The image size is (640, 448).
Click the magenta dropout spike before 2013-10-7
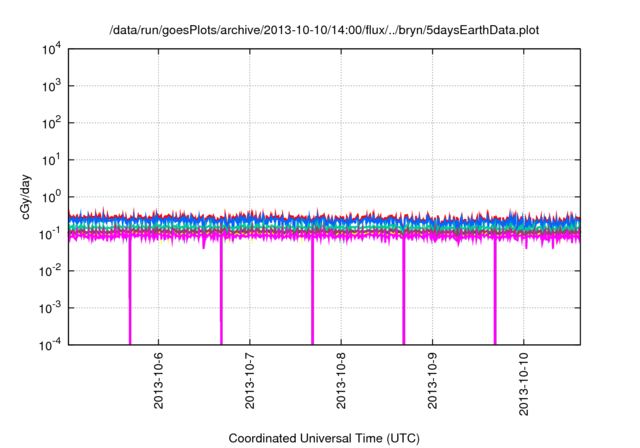point(221,292)
